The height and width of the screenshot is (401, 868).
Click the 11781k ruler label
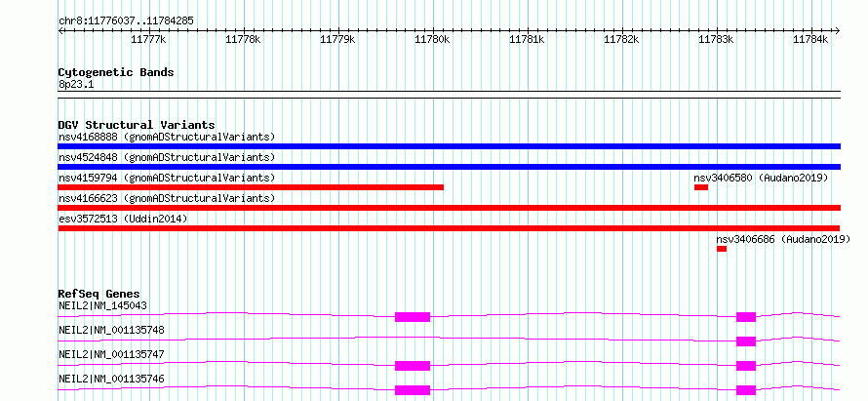527,39
